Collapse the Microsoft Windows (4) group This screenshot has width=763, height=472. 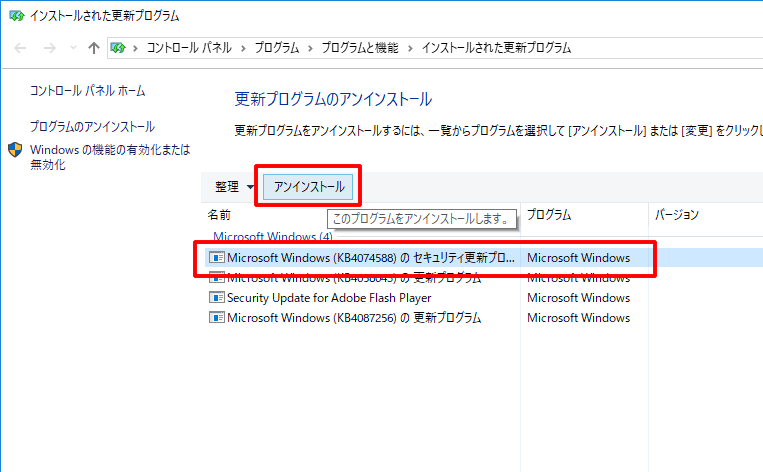coord(272,237)
